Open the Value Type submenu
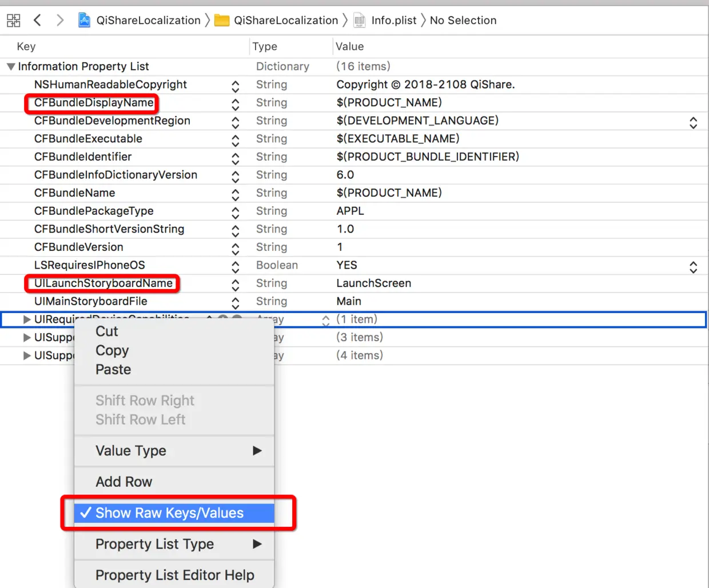The image size is (709, 588). 132,451
